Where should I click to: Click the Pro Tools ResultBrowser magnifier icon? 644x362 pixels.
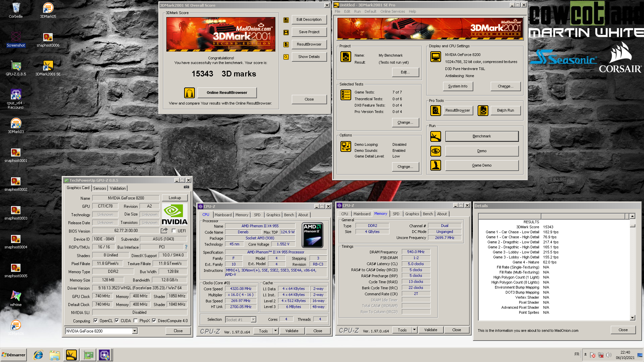(x=436, y=110)
